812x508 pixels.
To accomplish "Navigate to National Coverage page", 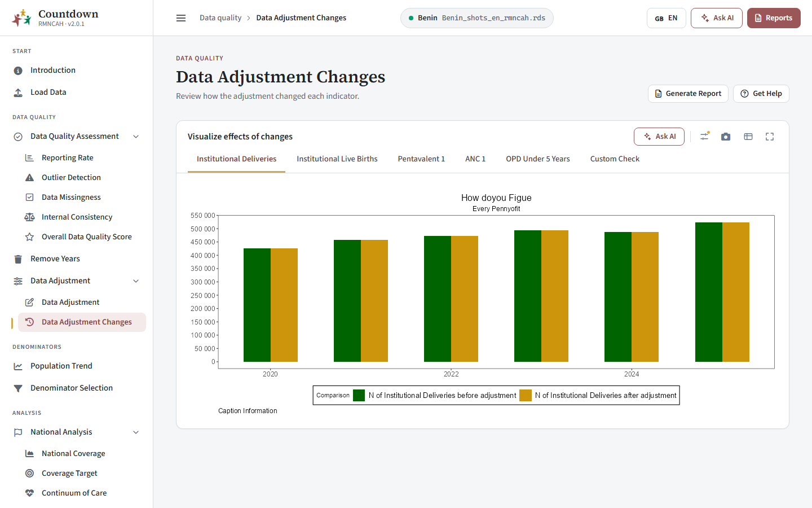I will tap(73, 454).
